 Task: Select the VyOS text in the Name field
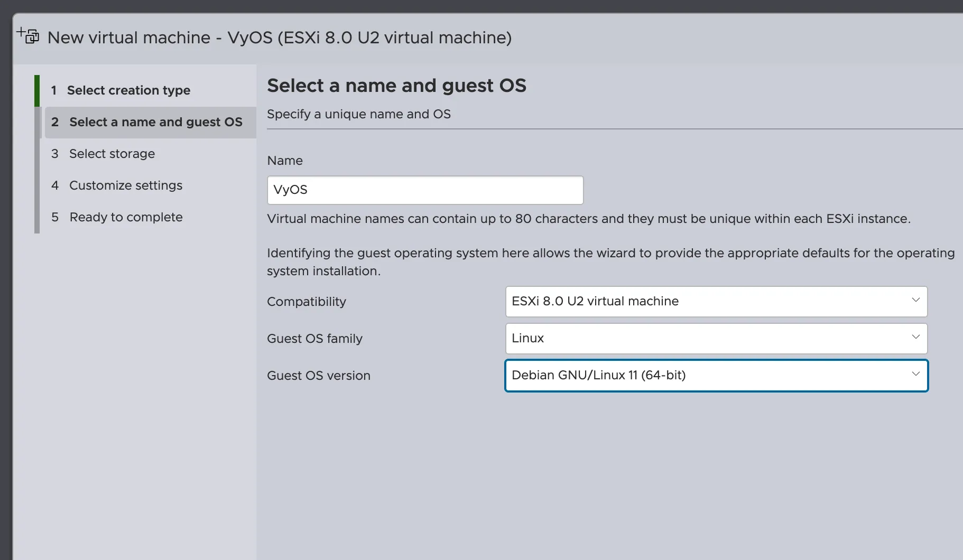(290, 190)
